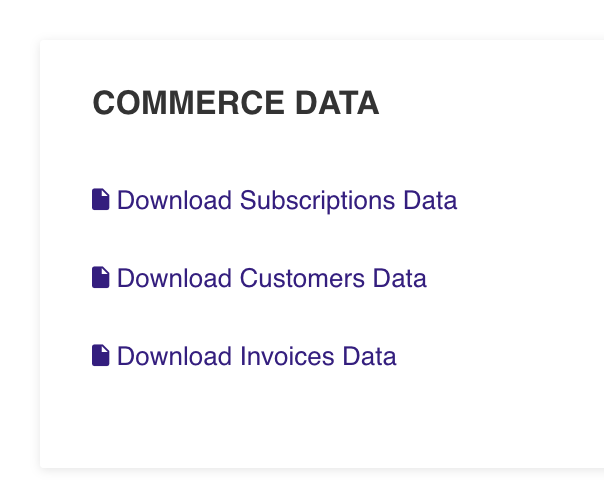Download the invoices export file
This screenshot has height=502, width=604.
pos(244,356)
